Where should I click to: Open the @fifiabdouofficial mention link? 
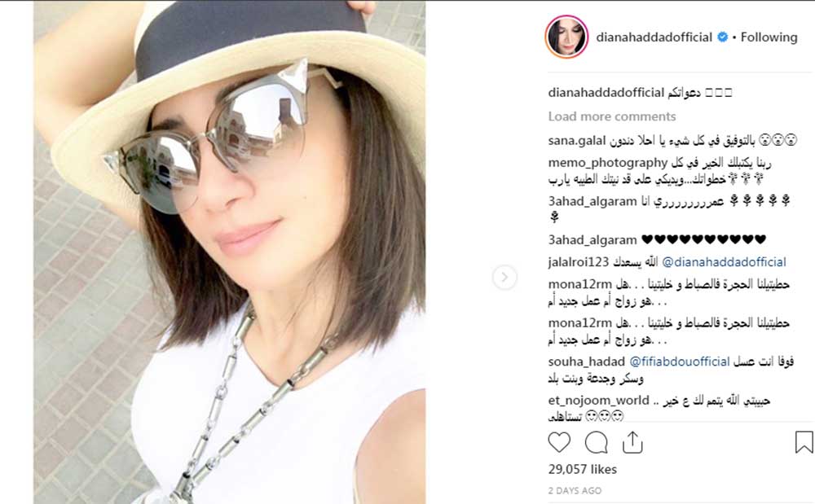coord(680,362)
